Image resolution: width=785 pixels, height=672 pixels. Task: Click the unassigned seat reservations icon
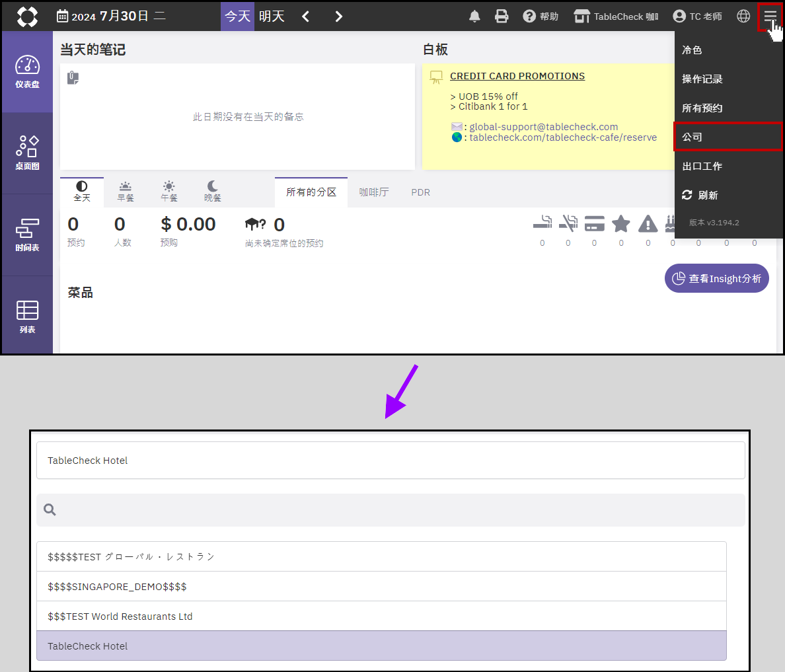pos(255,225)
